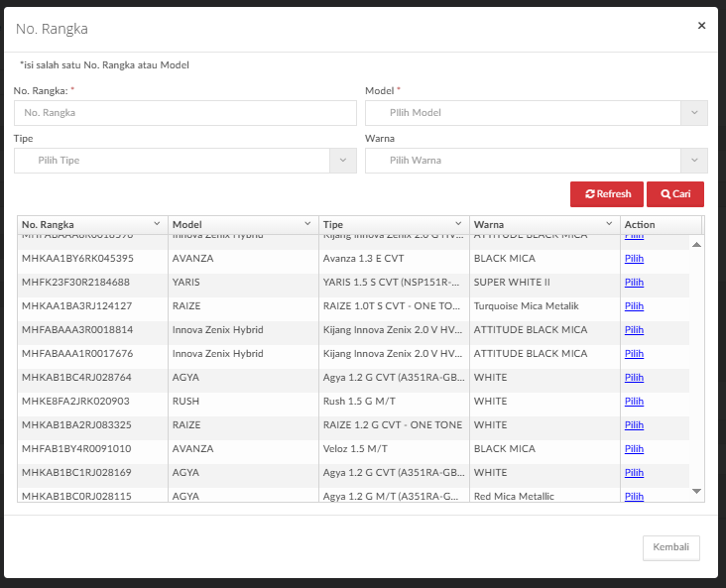726x588 pixels.
Task: Open Model column header menu arrow
Action: click(307, 224)
